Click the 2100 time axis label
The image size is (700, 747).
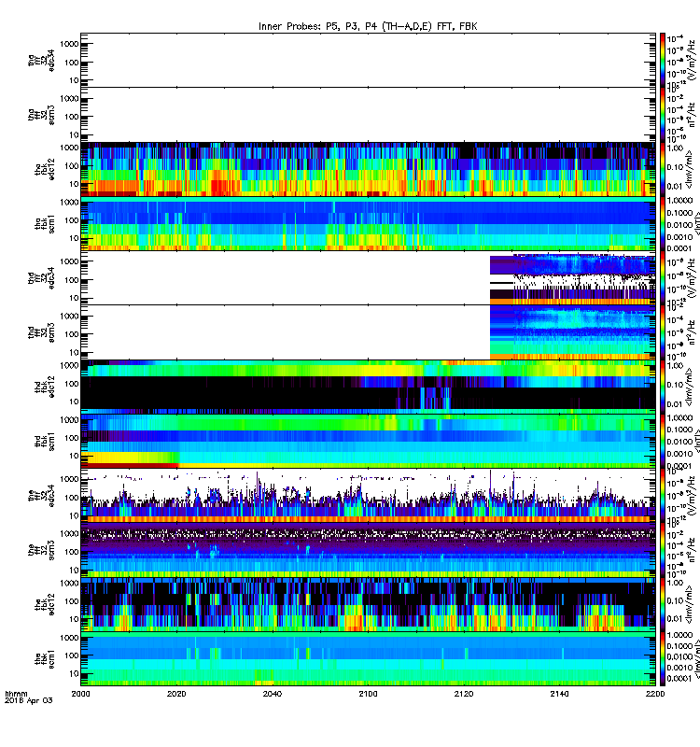[368, 694]
